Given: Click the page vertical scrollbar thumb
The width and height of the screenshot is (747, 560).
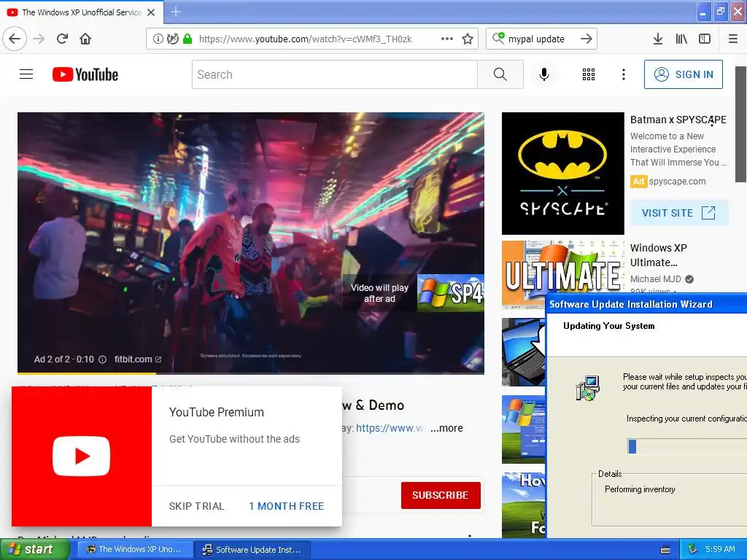Looking at the screenshot, I should click(x=740, y=124).
